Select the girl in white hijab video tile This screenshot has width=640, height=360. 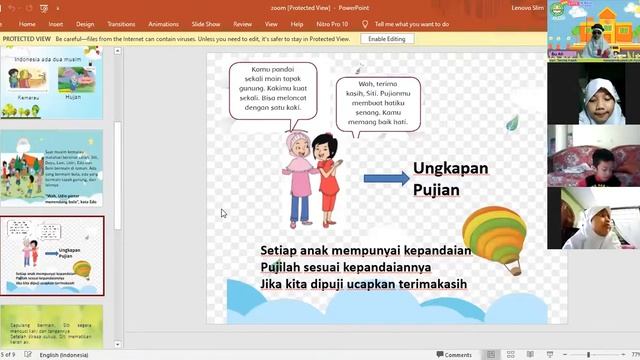point(593,93)
